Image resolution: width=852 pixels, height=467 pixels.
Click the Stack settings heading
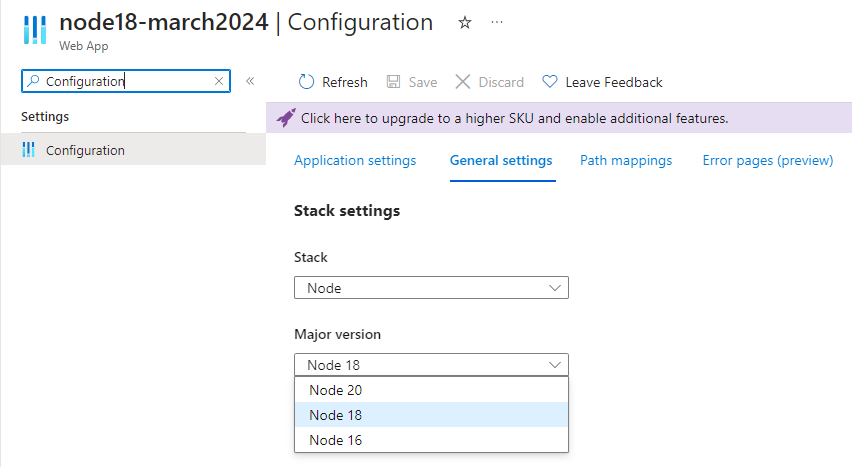pyautogui.click(x=347, y=210)
